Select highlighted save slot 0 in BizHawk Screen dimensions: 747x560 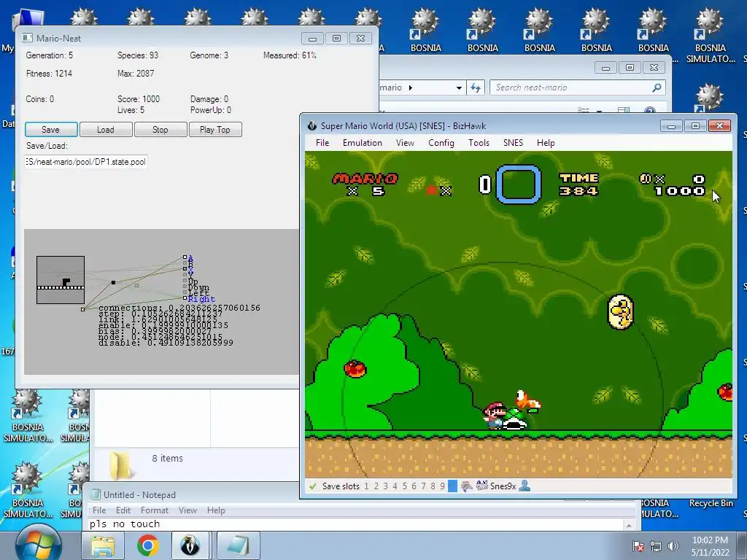[x=452, y=486]
